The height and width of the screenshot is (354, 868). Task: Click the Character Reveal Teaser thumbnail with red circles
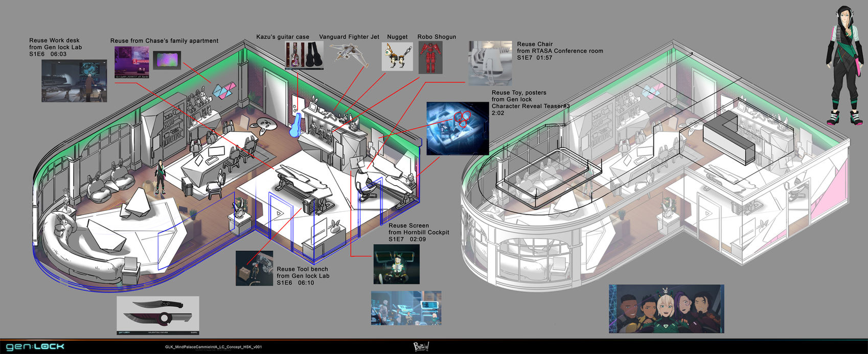pos(458,128)
